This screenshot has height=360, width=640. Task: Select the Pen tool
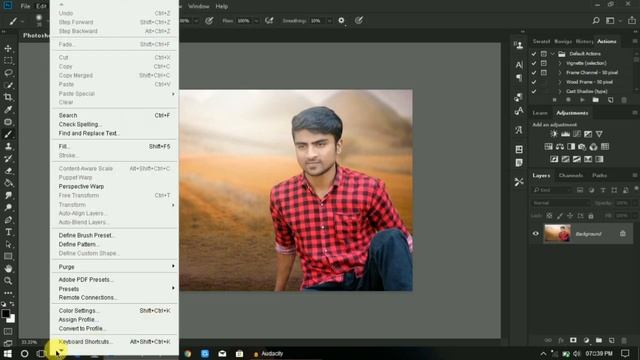click(8, 220)
